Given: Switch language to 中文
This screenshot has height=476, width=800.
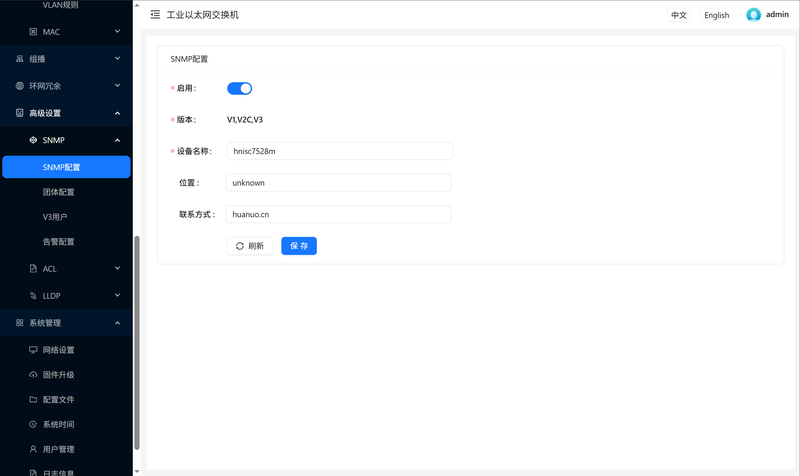Looking at the screenshot, I should [679, 15].
